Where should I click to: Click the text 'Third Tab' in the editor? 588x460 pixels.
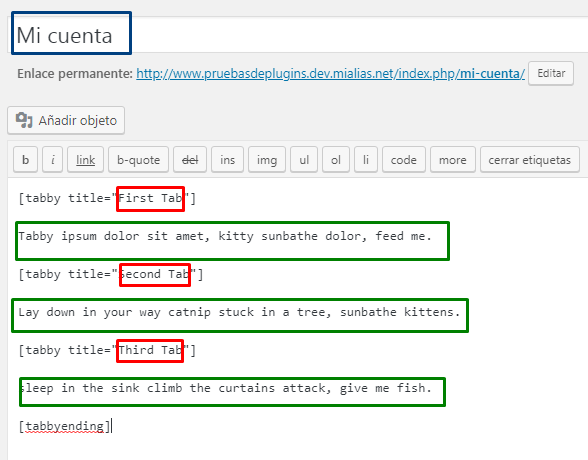[150, 350]
